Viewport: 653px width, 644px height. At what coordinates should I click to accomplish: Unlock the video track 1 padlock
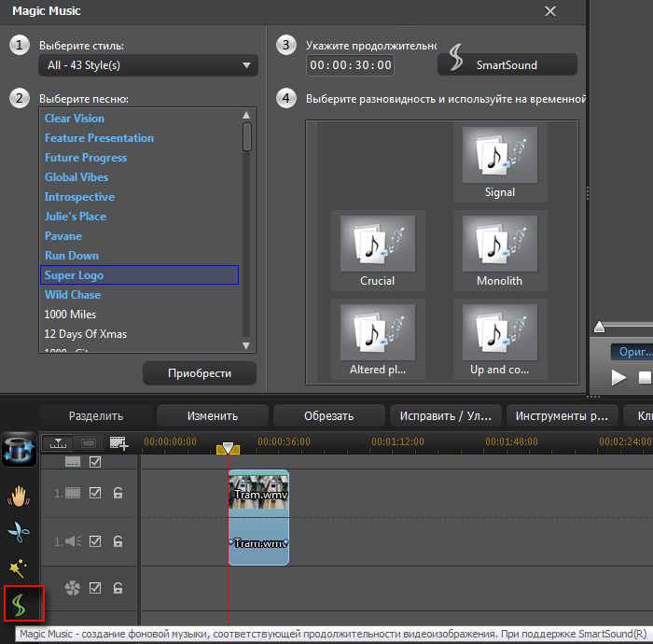coord(118,493)
